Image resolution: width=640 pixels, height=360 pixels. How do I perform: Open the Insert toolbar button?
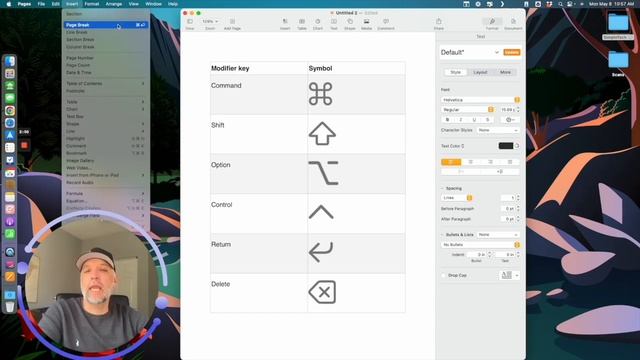(x=285, y=22)
